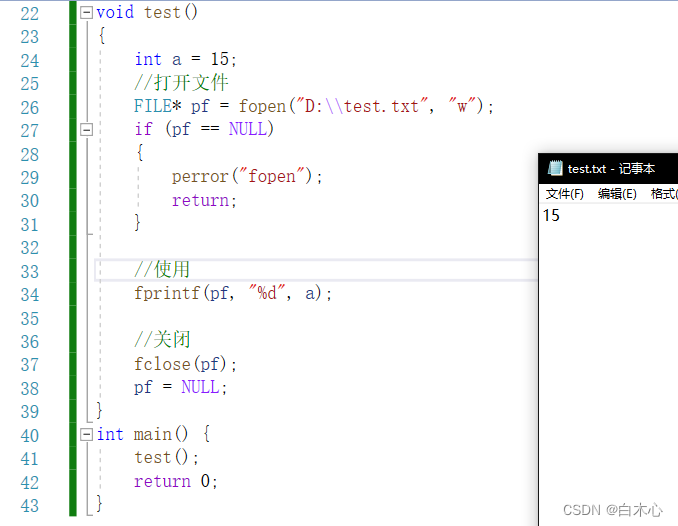Image resolution: width=678 pixels, height=526 pixels.
Task: Click the fclose(pf); statement
Action: (x=185, y=364)
